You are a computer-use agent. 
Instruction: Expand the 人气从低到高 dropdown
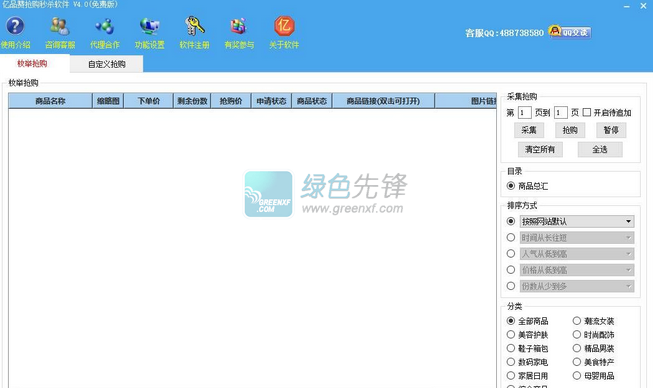[x=628, y=254]
